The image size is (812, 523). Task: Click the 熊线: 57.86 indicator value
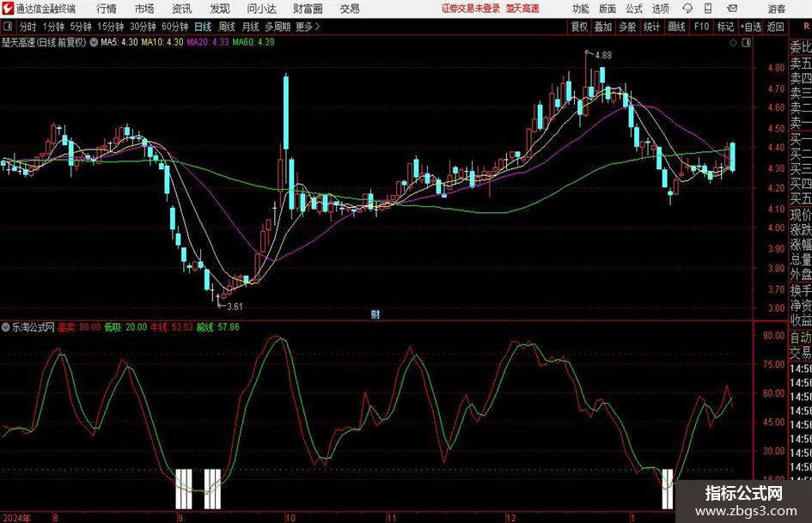pyautogui.click(x=217, y=327)
